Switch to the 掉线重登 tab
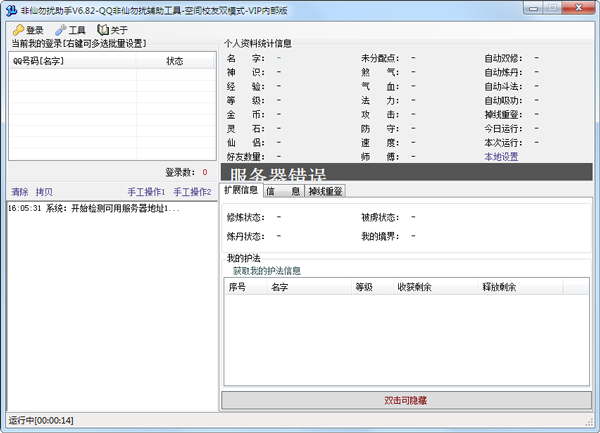 point(325,191)
